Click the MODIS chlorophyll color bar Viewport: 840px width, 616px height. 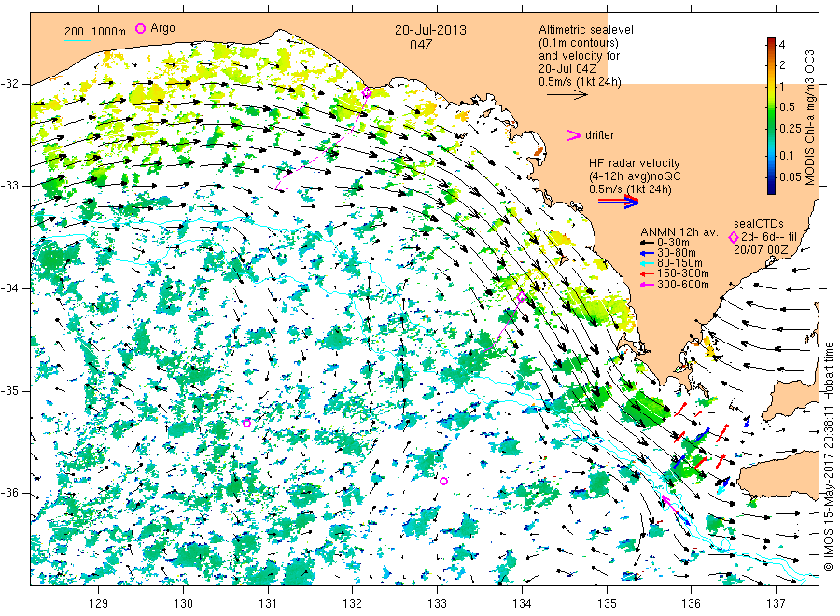point(771,116)
